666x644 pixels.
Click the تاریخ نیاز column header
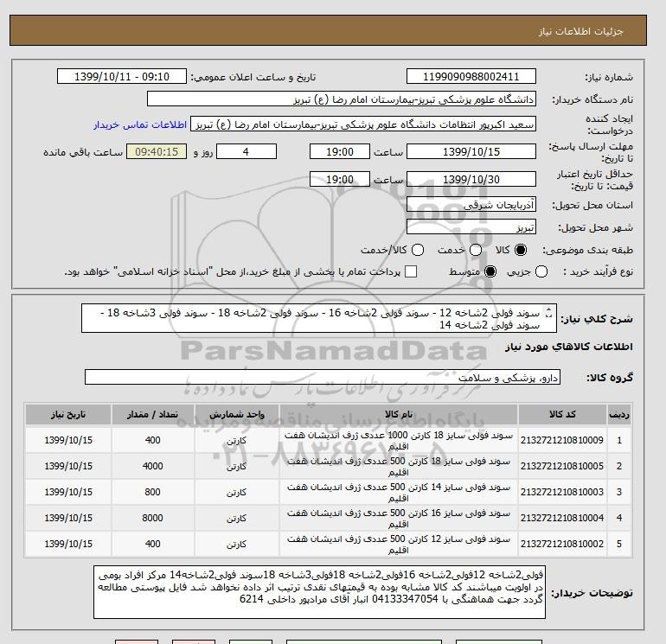pos(68,414)
